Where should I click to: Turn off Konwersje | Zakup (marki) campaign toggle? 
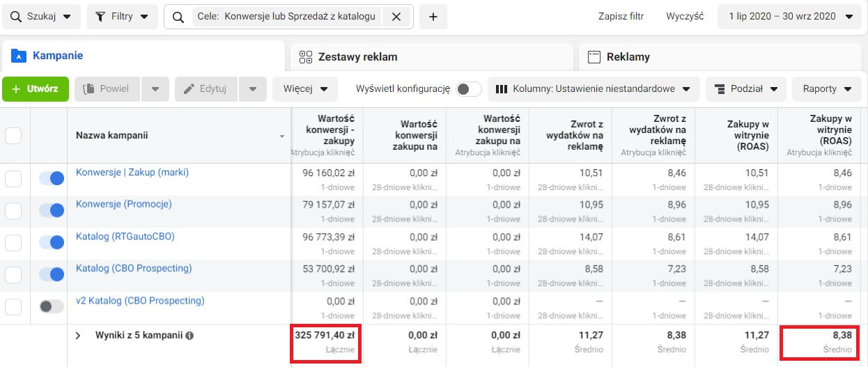point(52,179)
